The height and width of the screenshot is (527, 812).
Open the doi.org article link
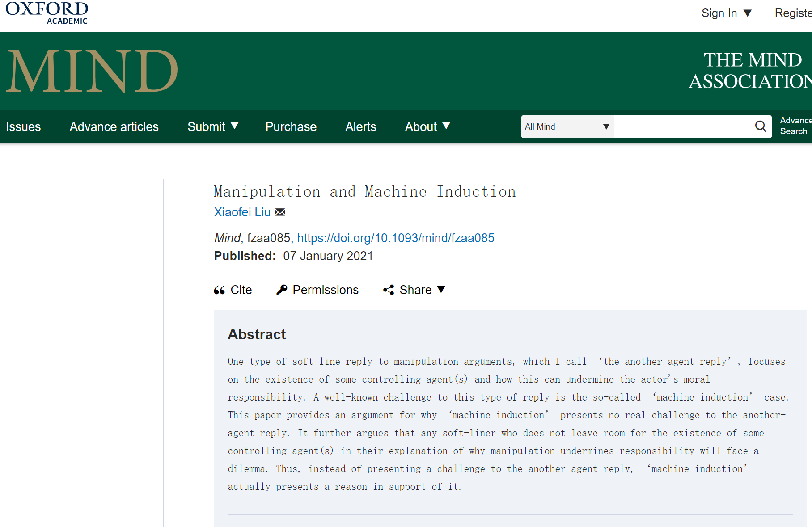pos(396,238)
